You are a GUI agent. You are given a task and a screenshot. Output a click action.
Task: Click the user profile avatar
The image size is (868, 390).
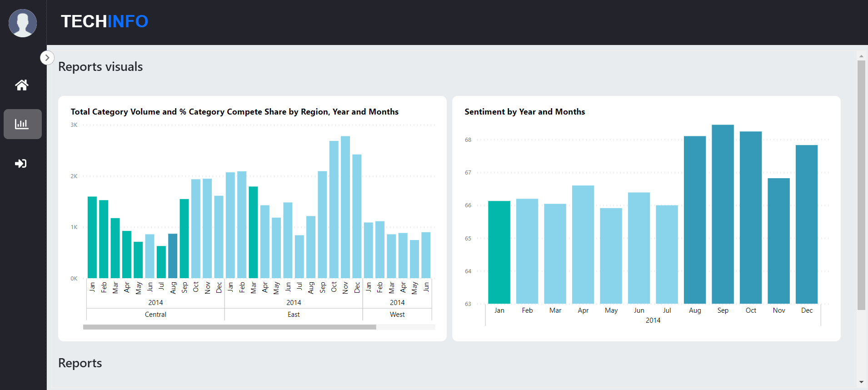(23, 23)
